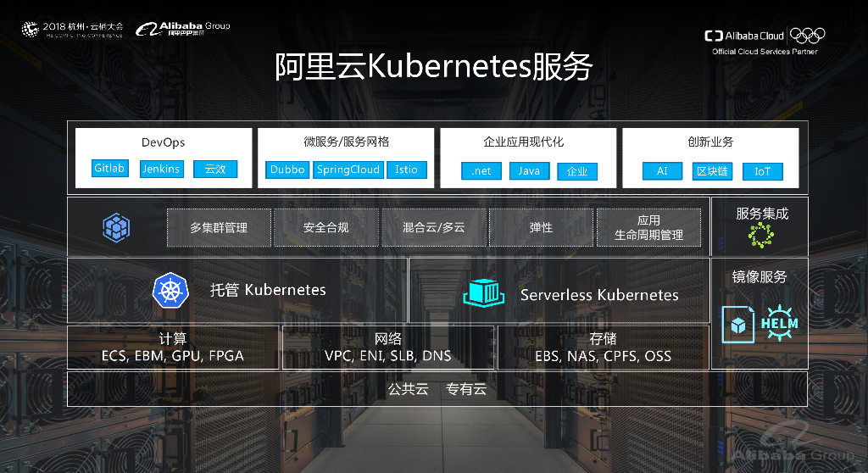Click the Serverless Kubernetes label
The height and width of the screenshot is (473, 868).
(599, 295)
